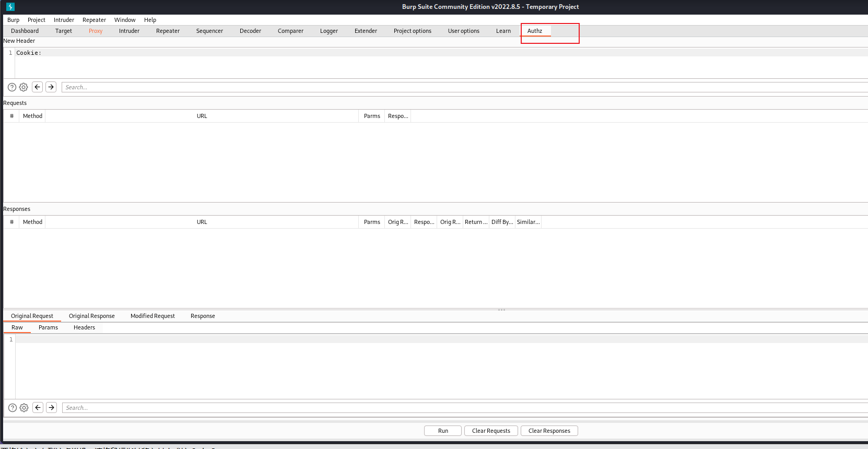Open settings gear beside New Header search

(x=24, y=87)
